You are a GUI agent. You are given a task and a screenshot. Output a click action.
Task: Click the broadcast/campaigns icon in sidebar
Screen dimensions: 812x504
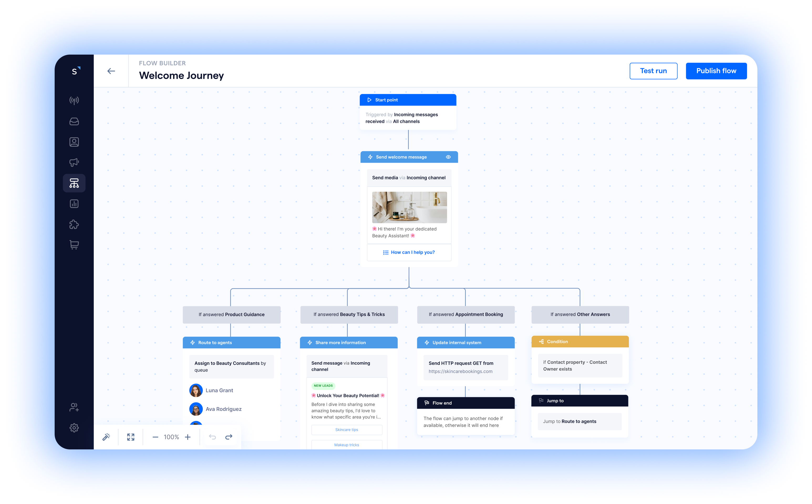[74, 162]
